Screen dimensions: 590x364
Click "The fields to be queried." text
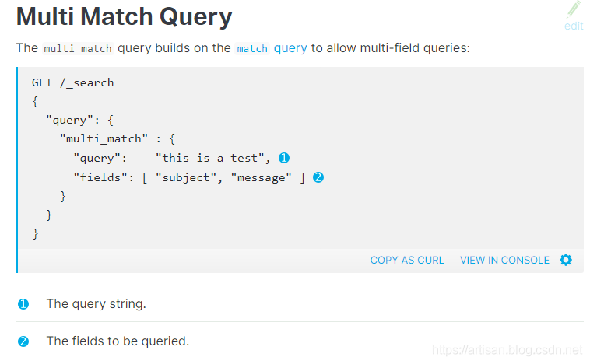118,341
